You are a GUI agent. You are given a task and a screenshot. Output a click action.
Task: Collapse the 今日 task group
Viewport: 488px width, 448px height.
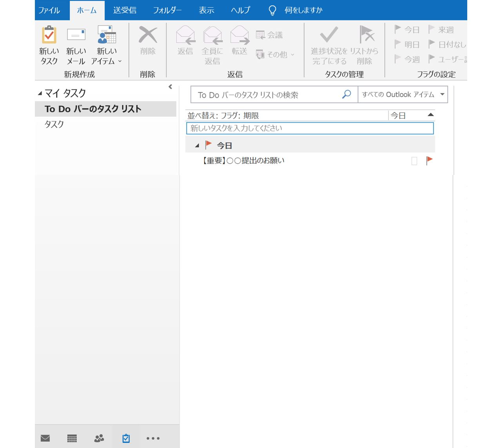[198, 145]
